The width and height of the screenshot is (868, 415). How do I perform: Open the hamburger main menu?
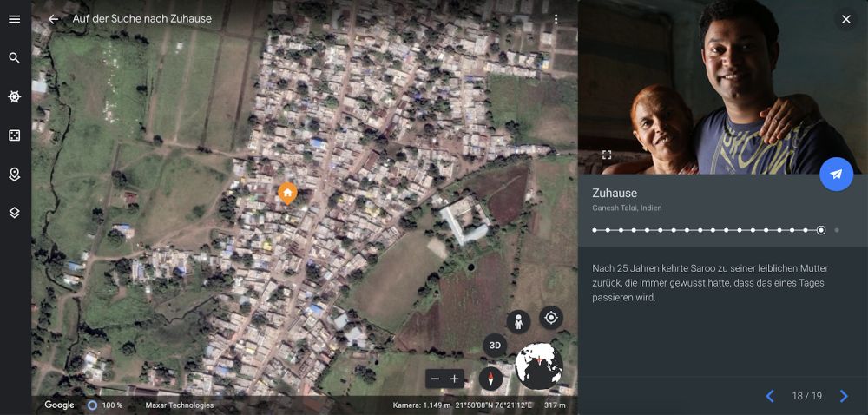tap(15, 19)
